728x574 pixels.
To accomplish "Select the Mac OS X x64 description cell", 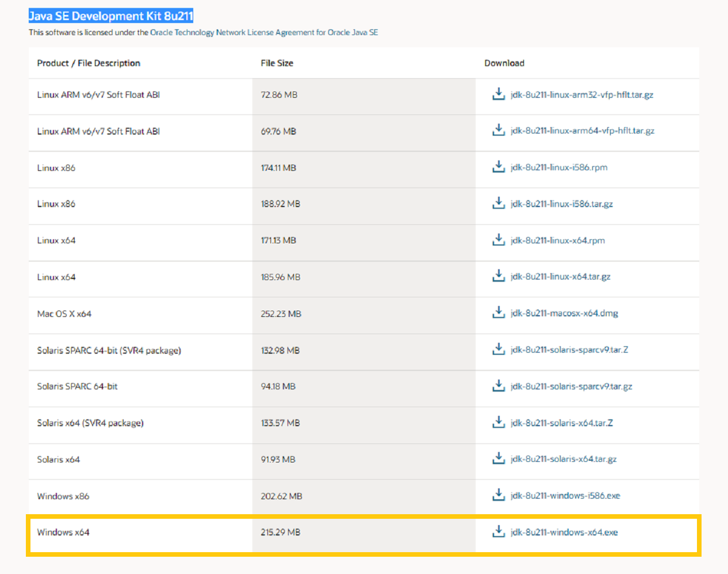I will coord(140,314).
